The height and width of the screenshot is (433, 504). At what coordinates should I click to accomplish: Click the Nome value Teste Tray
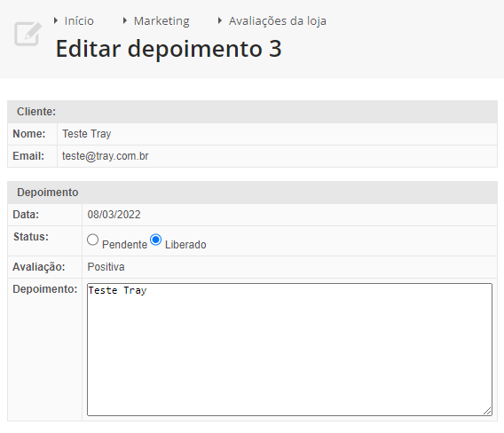86,134
